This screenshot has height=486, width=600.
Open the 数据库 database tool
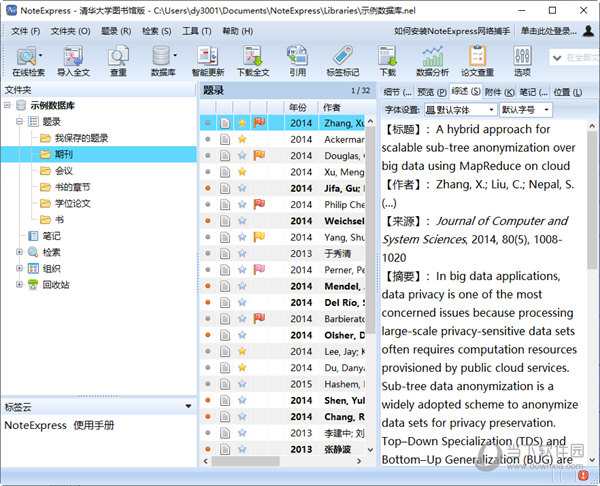(161, 61)
